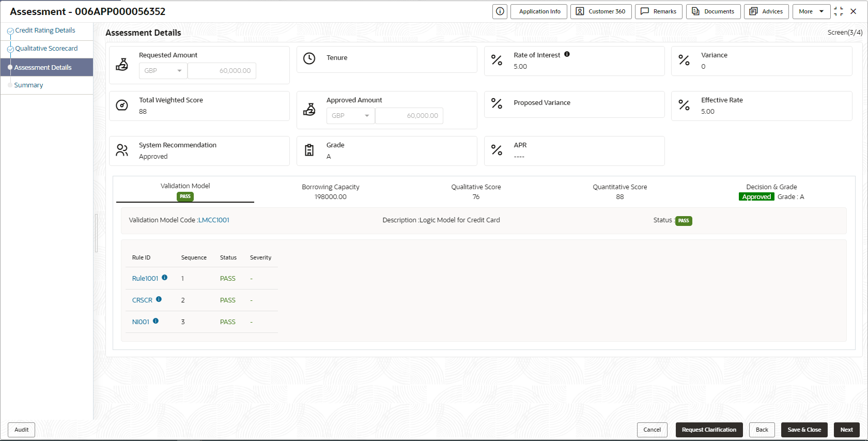Open Requested Amount currency GBP dropdown
This screenshot has width=868, height=441.
click(x=163, y=71)
